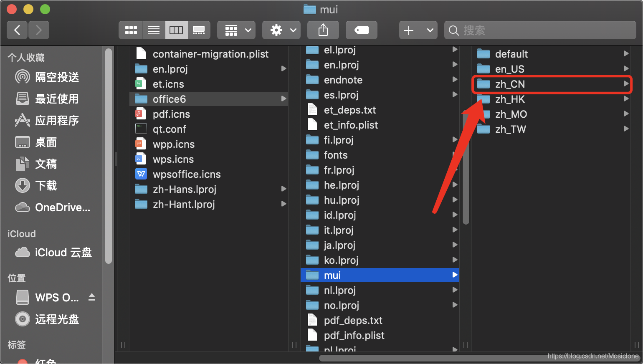Expand the no.lproj folder arrow
This screenshot has height=364, width=643.
455,305
